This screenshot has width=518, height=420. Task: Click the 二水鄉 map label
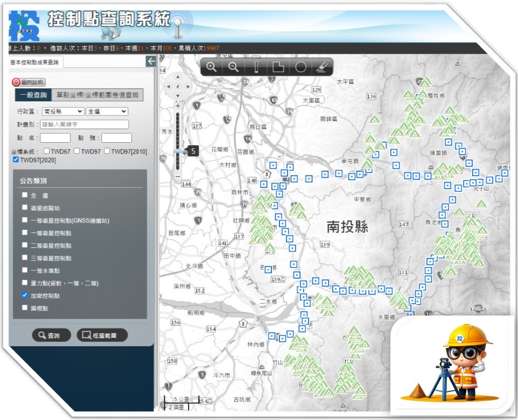(x=269, y=302)
